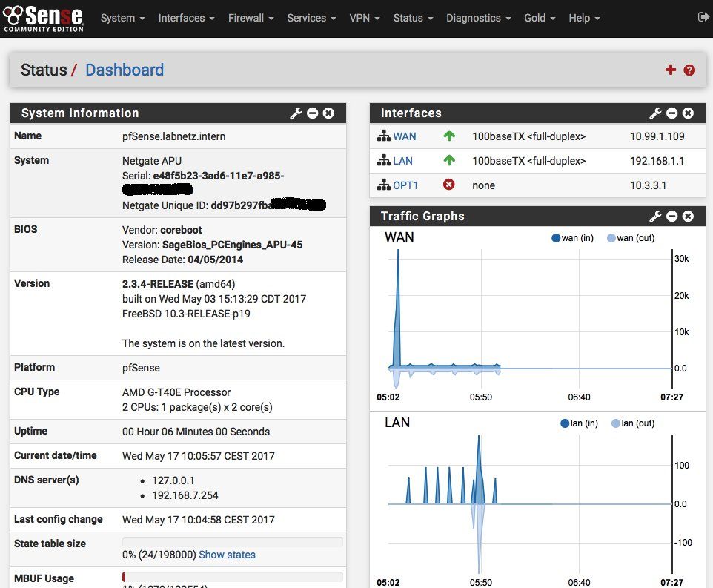Open the Status dropdown menu

(413, 19)
